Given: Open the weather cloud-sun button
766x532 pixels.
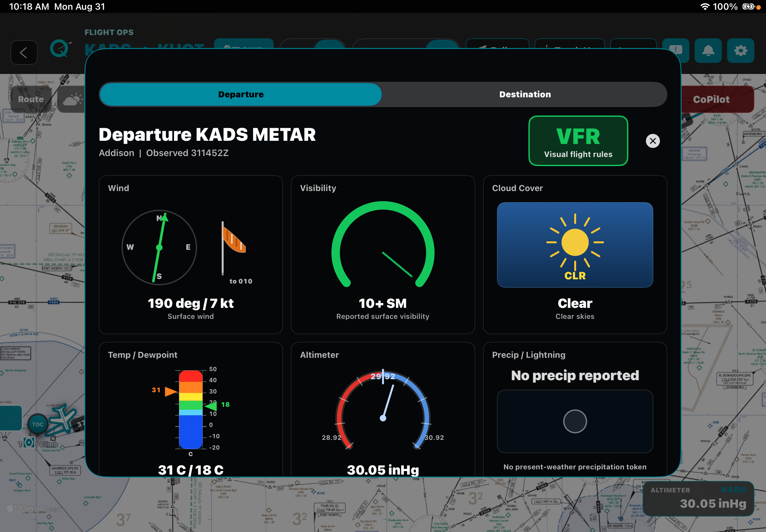Looking at the screenshot, I should 73,99.
